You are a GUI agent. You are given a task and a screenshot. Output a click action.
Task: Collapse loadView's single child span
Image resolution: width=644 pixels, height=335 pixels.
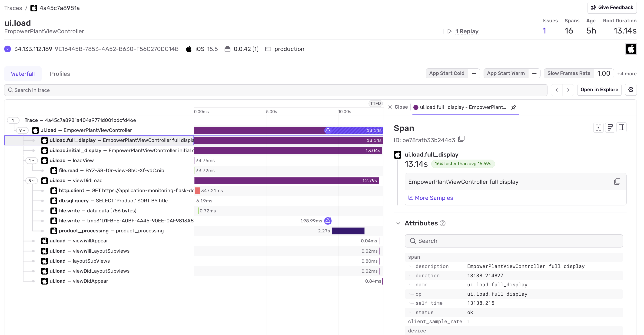tap(31, 161)
